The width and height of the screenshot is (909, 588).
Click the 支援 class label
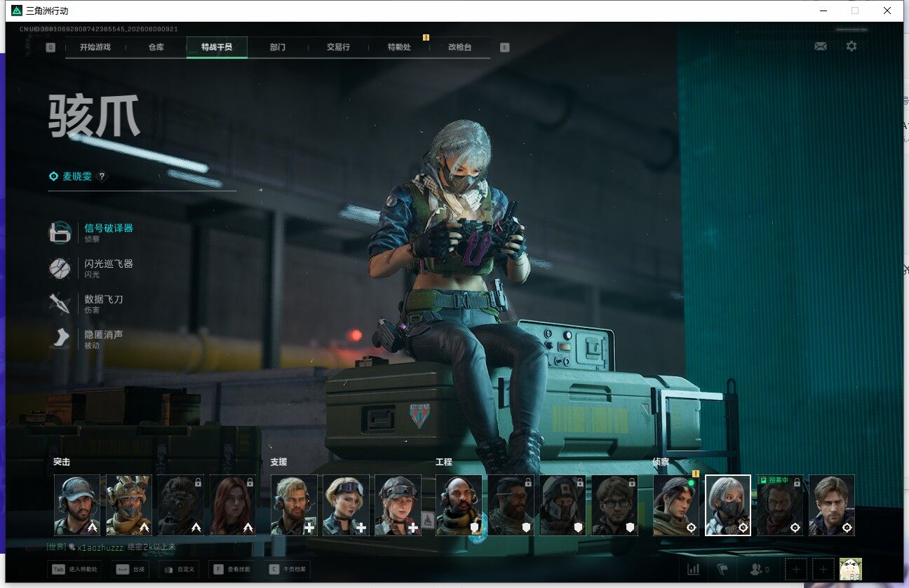(278, 463)
